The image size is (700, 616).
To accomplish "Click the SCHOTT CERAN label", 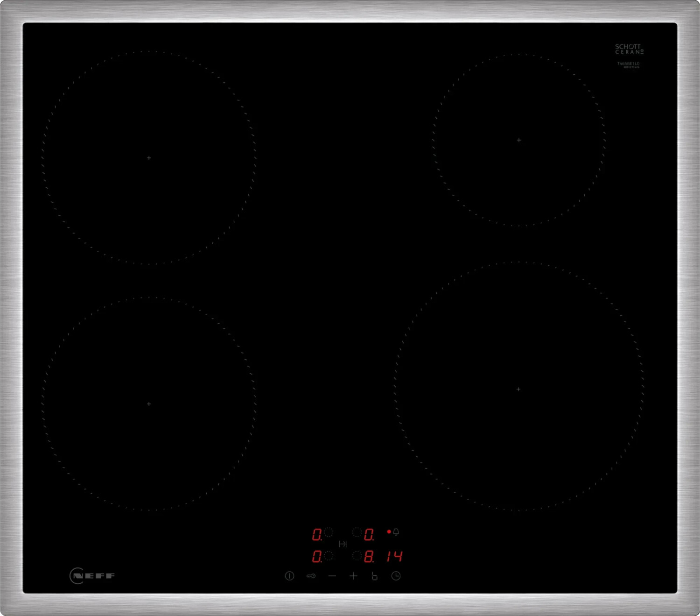I will pos(629,49).
